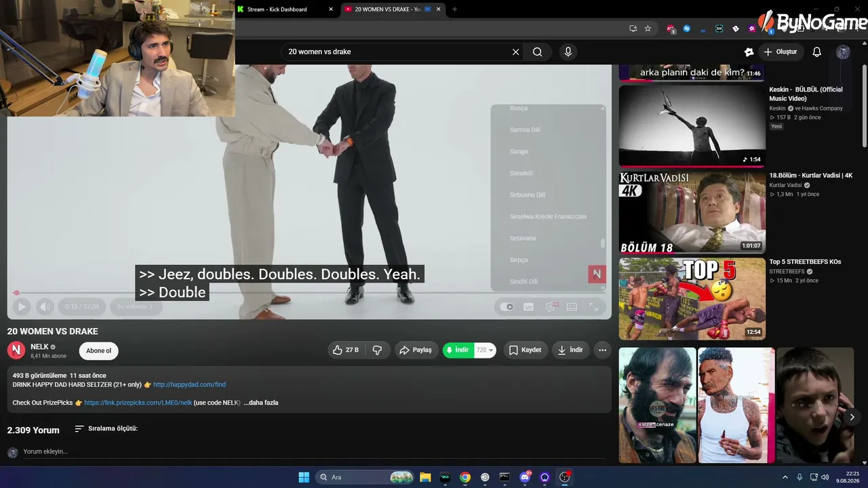
Task: Click the green İndir download button
Action: click(x=458, y=350)
